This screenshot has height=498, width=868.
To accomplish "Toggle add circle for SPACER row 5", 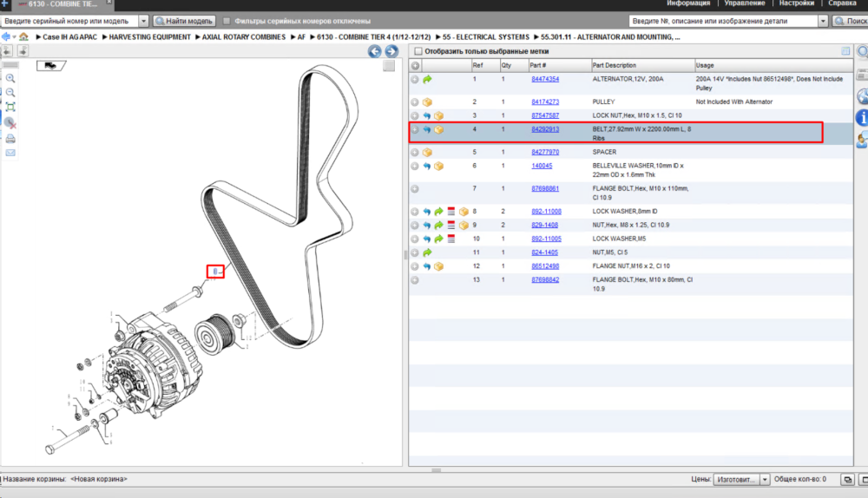I will (415, 152).
